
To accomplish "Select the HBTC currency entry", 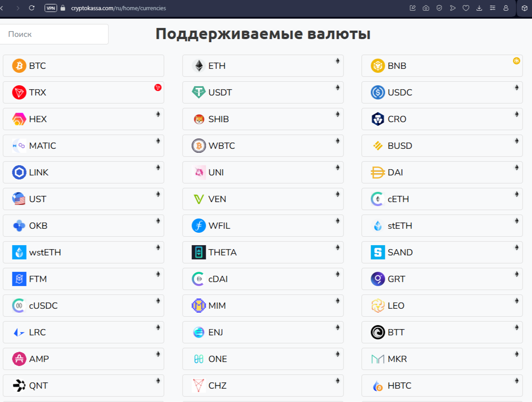I will click(442, 386).
